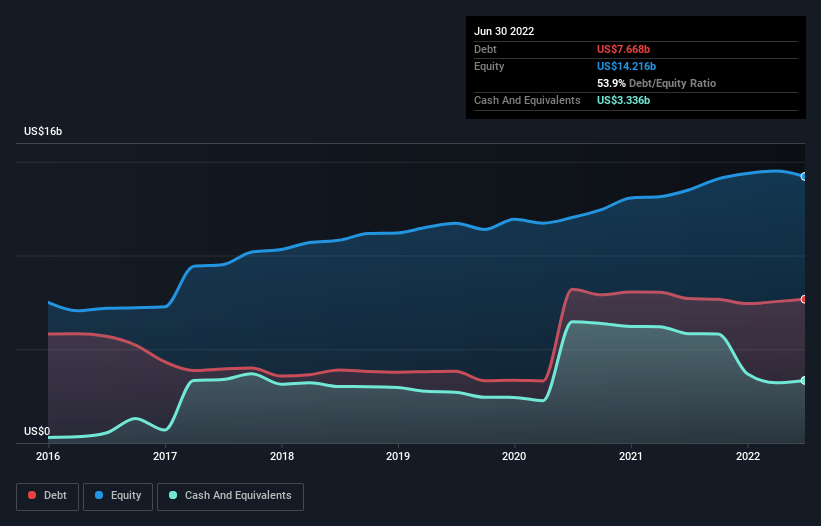The height and width of the screenshot is (526, 821).
Task: Click the US$14.216b equity value
Action: pyautogui.click(x=626, y=66)
